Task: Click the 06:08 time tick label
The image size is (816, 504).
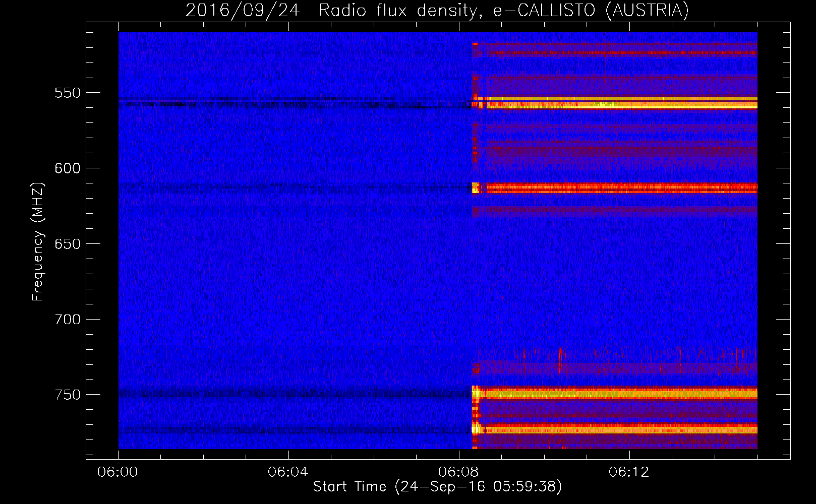Action: [458, 472]
